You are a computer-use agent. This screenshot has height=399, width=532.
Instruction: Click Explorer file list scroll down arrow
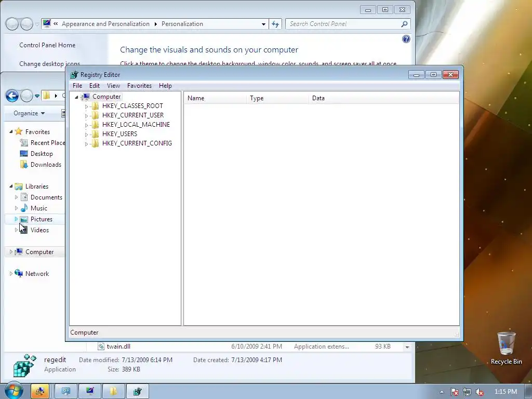407,347
